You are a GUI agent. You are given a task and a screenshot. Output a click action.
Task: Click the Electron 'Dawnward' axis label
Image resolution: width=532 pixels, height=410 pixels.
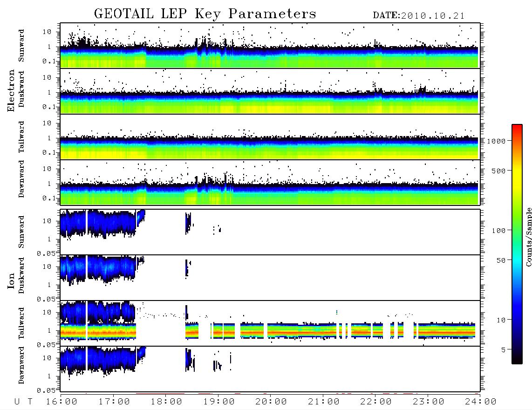click(x=21, y=179)
